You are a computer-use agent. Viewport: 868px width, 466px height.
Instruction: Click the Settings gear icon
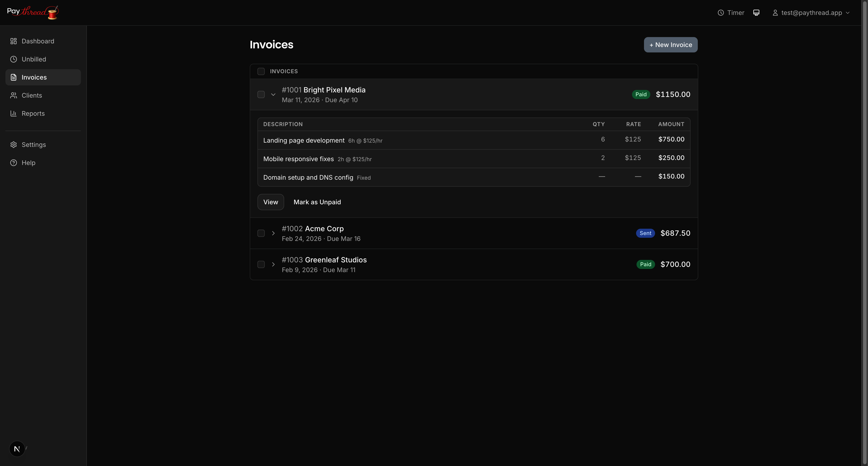[14, 145]
